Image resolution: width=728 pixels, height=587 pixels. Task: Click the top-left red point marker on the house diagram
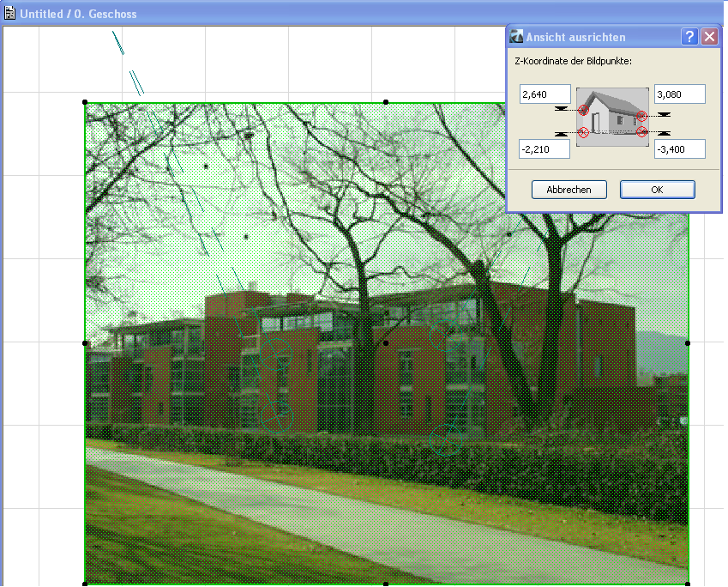(584, 110)
